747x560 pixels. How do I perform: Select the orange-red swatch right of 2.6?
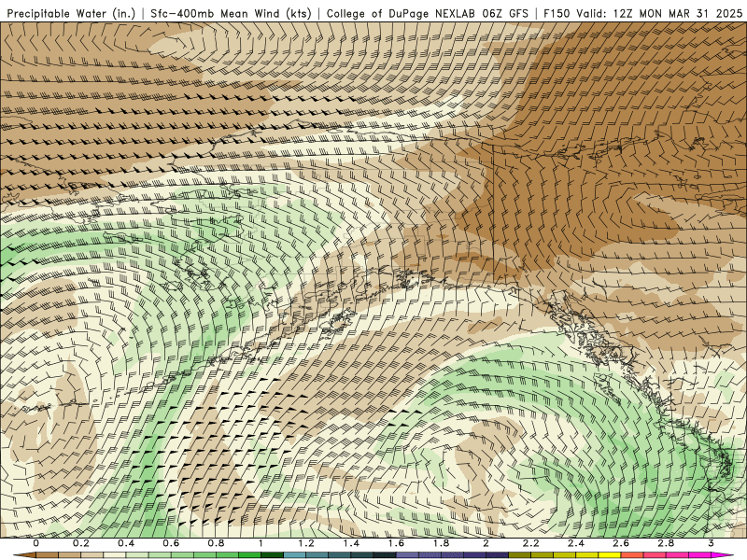pyautogui.click(x=632, y=554)
